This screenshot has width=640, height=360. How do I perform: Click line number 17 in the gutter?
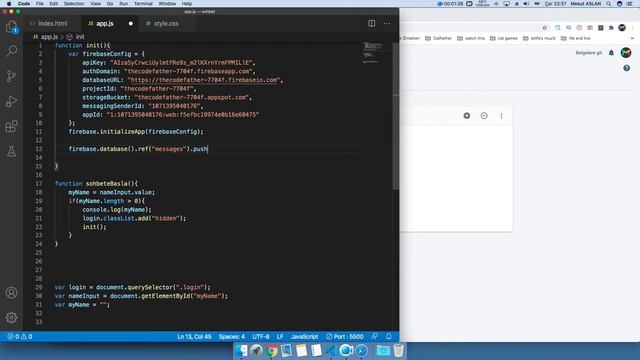point(39,183)
